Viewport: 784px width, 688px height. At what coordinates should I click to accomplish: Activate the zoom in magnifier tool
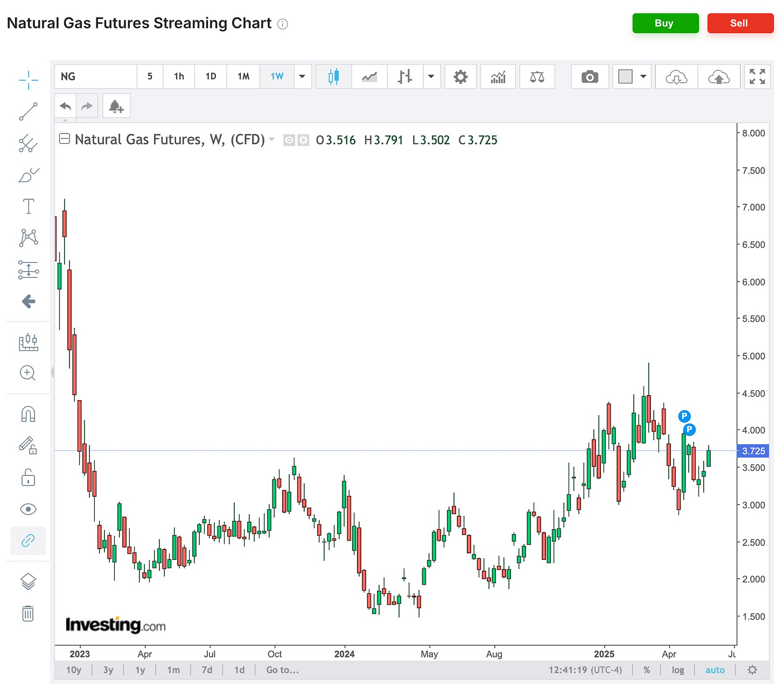[x=27, y=373]
